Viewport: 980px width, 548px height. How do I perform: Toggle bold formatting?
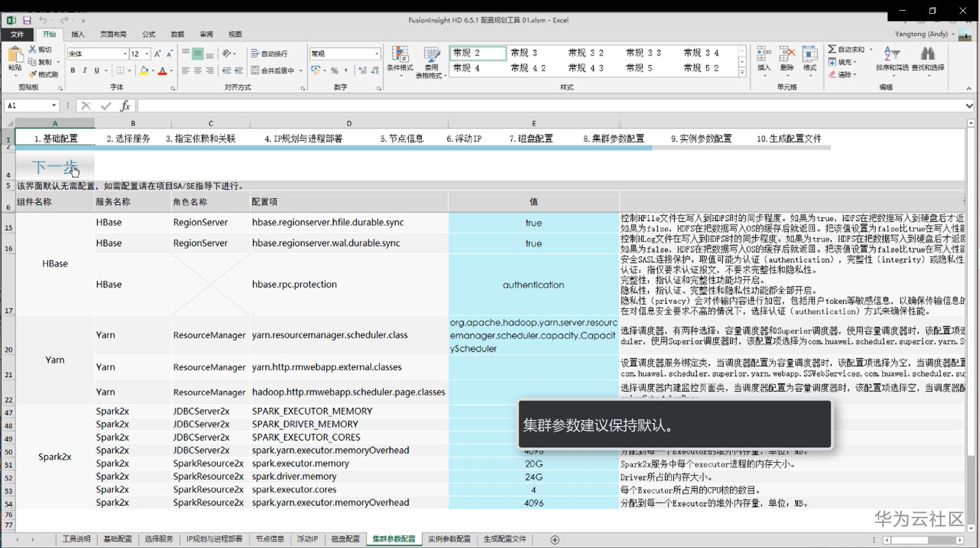[72, 70]
